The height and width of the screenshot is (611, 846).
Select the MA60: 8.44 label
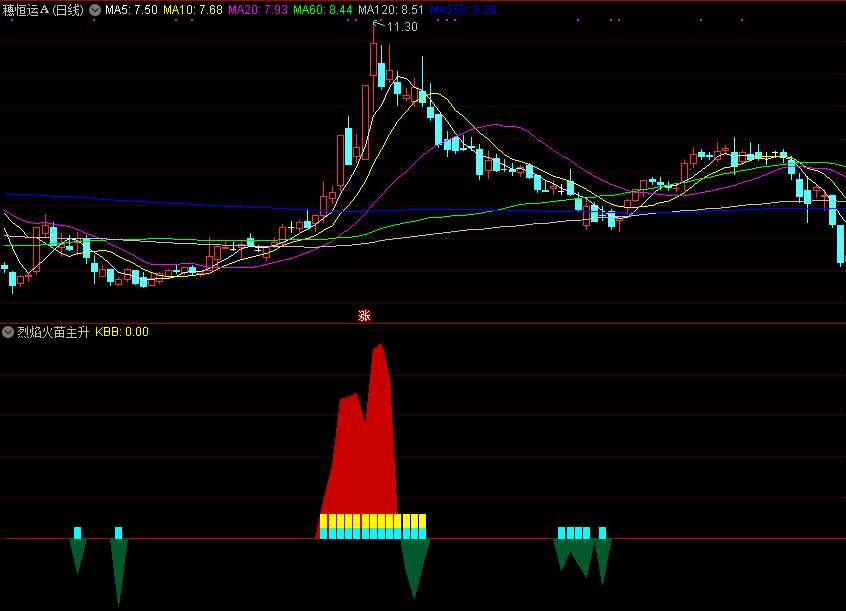point(323,10)
